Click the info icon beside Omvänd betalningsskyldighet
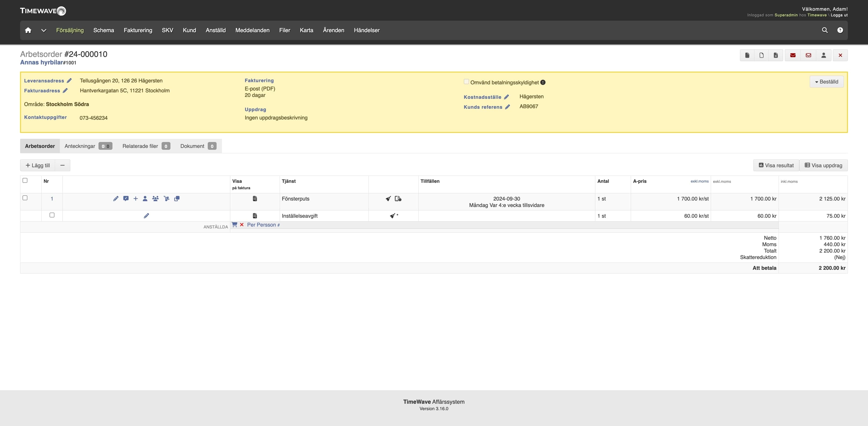Viewport: 868px width, 426px height. 543,82
